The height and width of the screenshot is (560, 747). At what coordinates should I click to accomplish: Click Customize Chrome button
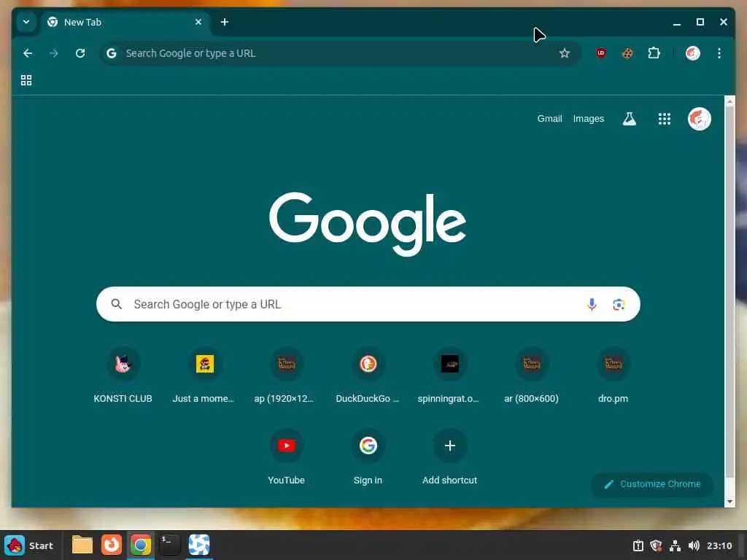(652, 484)
